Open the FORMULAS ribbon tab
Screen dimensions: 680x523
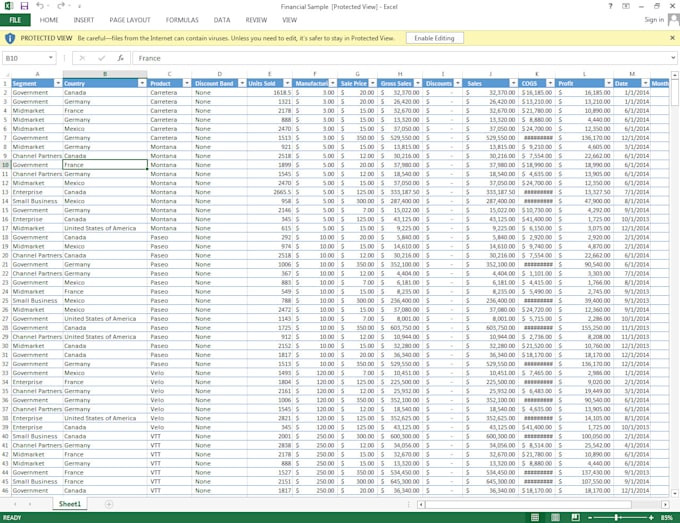click(182, 20)
